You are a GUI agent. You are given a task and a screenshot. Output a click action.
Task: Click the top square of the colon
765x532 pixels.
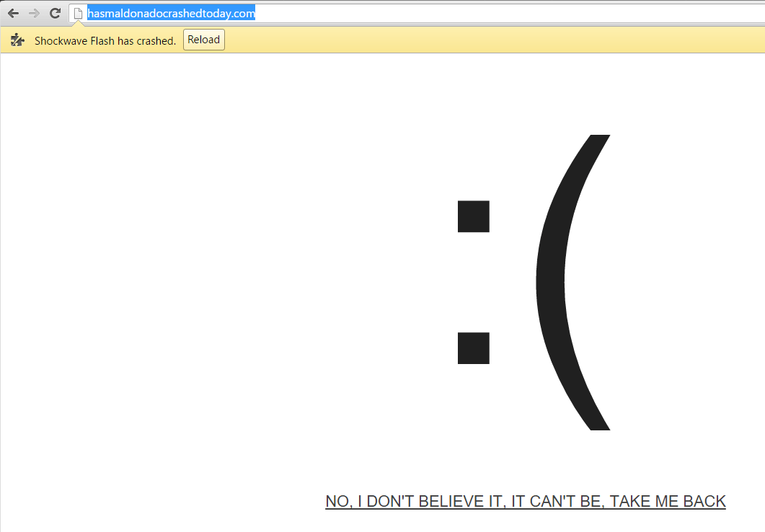click(474, 216)
